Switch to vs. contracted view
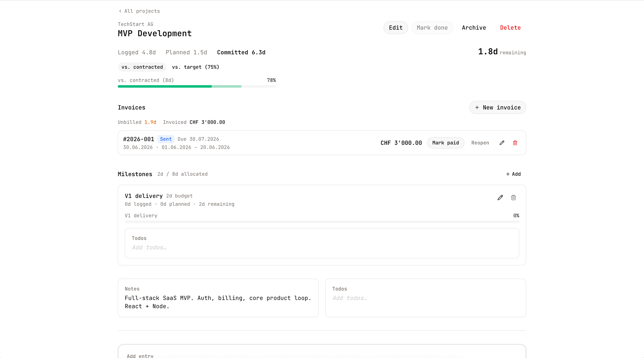Screen dimensions: 644x358 tap(142, 67)
